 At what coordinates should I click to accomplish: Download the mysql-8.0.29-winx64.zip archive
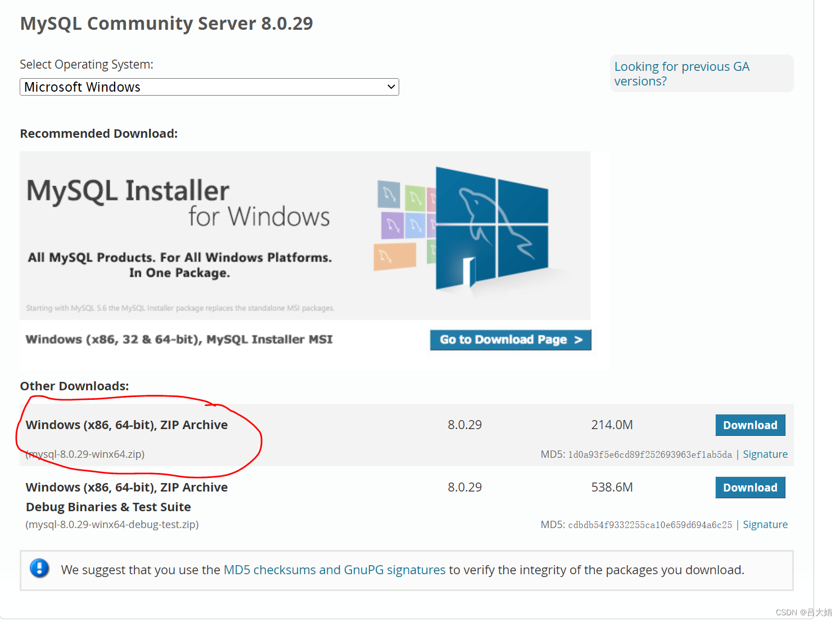750,425
